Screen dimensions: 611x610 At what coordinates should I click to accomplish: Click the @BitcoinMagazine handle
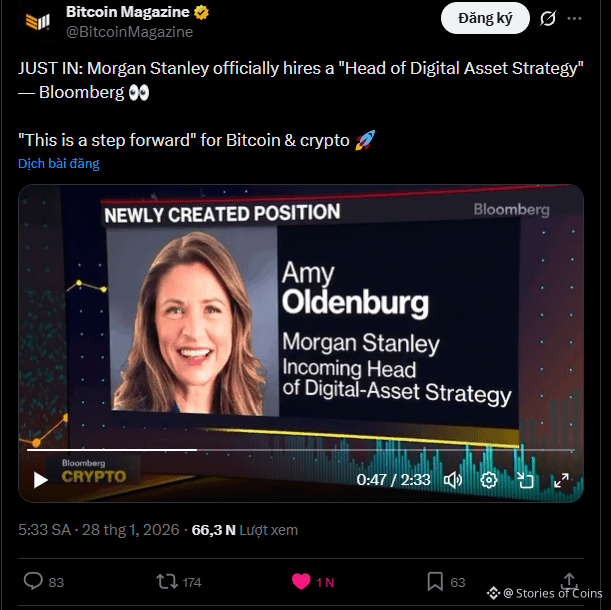click(x=129, y=32)
